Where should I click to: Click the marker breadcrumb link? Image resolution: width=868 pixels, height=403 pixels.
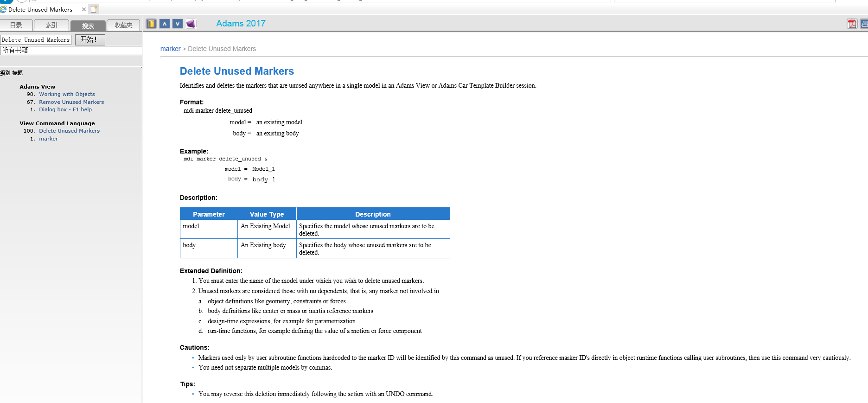pyautogui.click(x=170, y=49)
